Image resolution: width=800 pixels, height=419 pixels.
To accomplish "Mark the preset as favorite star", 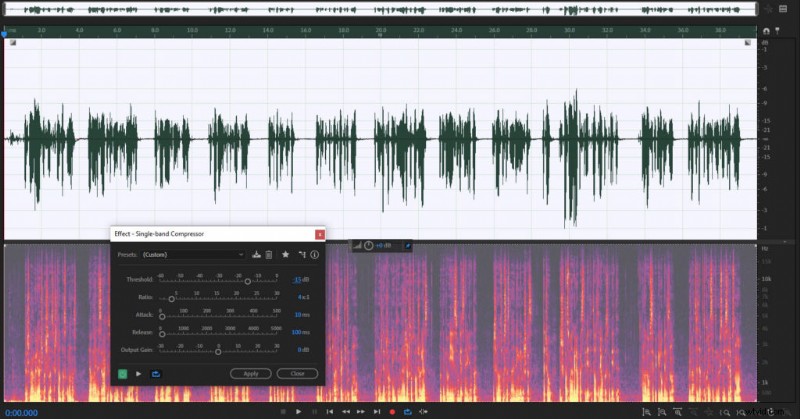I will tap(286, 254).
